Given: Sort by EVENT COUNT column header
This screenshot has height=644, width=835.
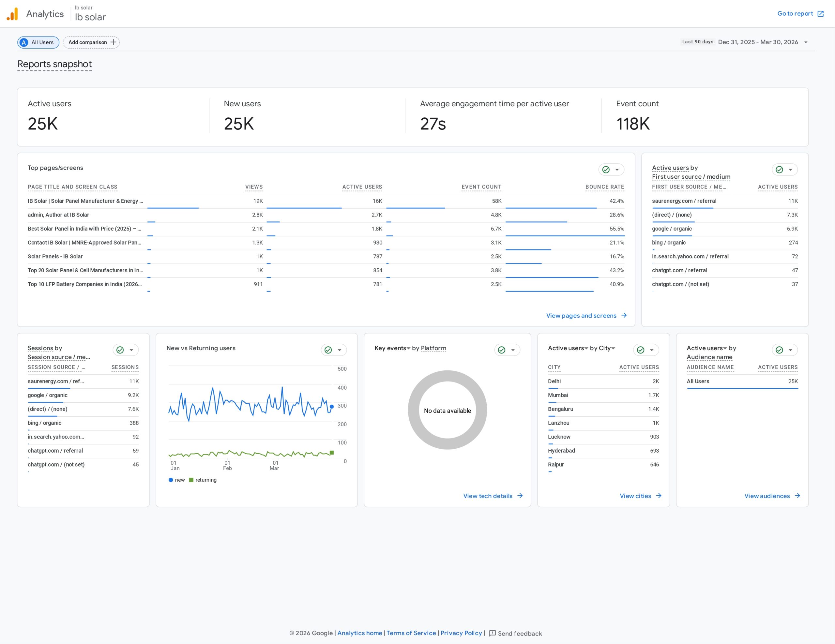Looking at the screenshot, I should [x=481, y=187].
